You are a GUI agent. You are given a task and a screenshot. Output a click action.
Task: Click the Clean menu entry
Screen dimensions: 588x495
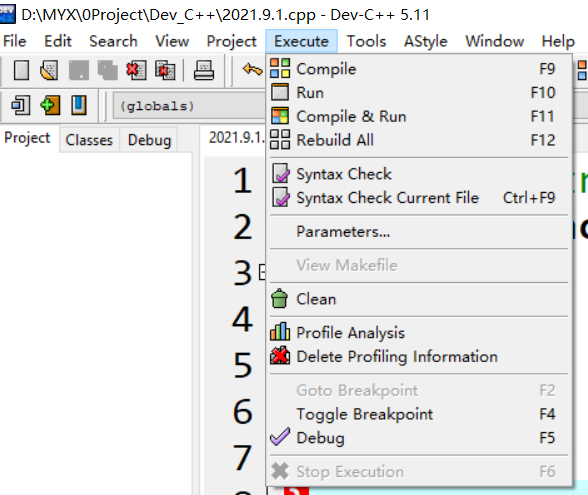[419, 299]
